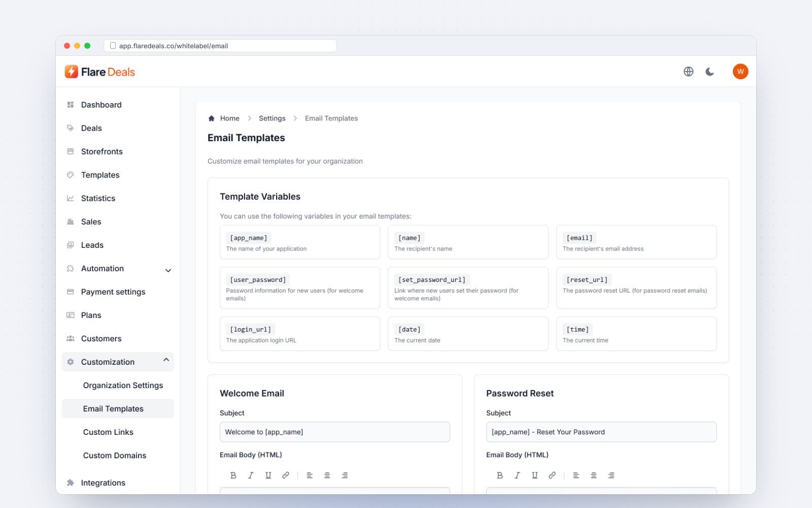
Task: Click Underline in Welcome Email editor
Action: tap(268, 475)
